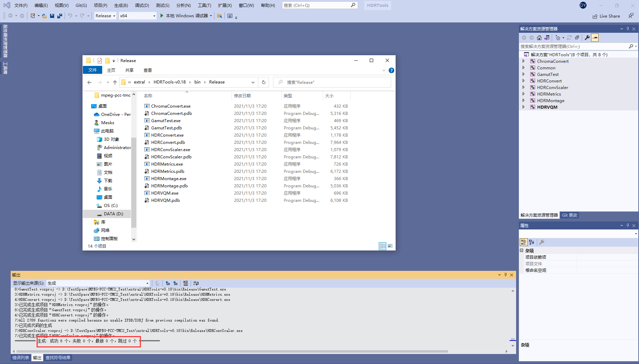Open the Explorer 主页 ribbon tab
This screenshot has height=364, width=639.
pos(111,70)
